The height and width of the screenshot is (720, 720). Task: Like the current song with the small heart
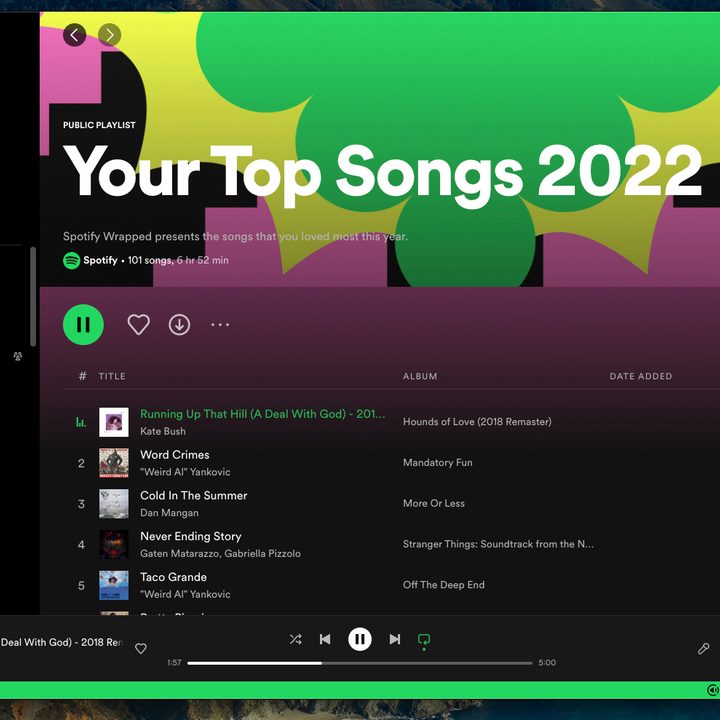pos(141,648)
